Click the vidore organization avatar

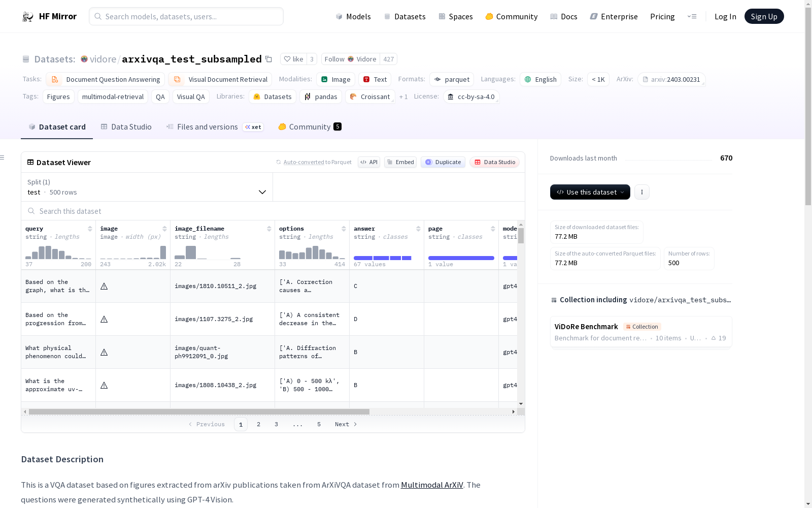point(84,59)
